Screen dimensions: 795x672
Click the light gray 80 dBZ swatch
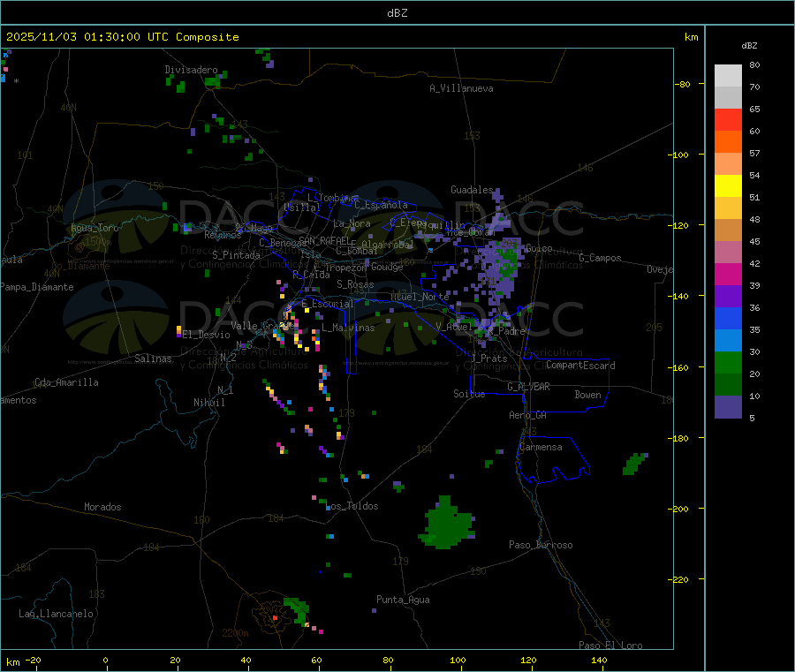(x=728, y=75)
